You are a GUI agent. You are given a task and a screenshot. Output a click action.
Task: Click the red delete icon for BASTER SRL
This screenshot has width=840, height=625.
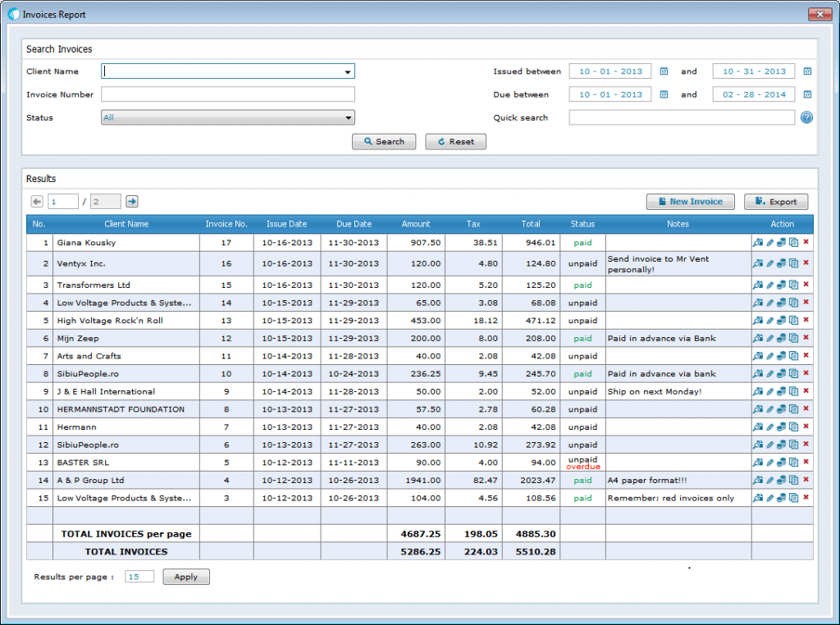point(806,462)
